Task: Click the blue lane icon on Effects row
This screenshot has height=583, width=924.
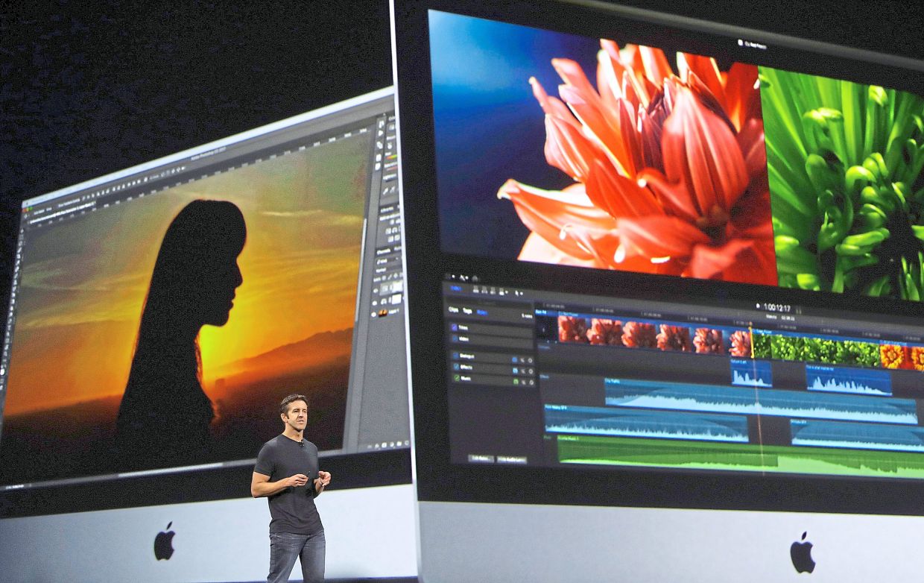Action: tap(515, 371)
